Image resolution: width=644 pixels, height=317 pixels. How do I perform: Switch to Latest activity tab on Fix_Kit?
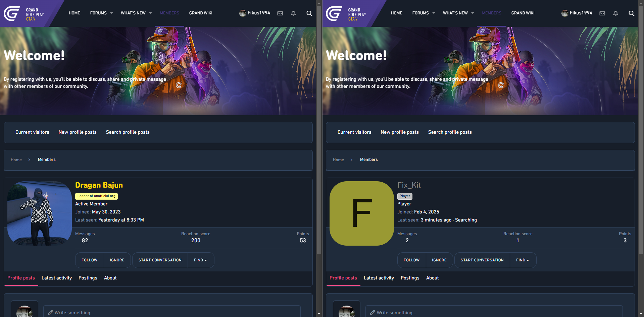click(379, 278)
